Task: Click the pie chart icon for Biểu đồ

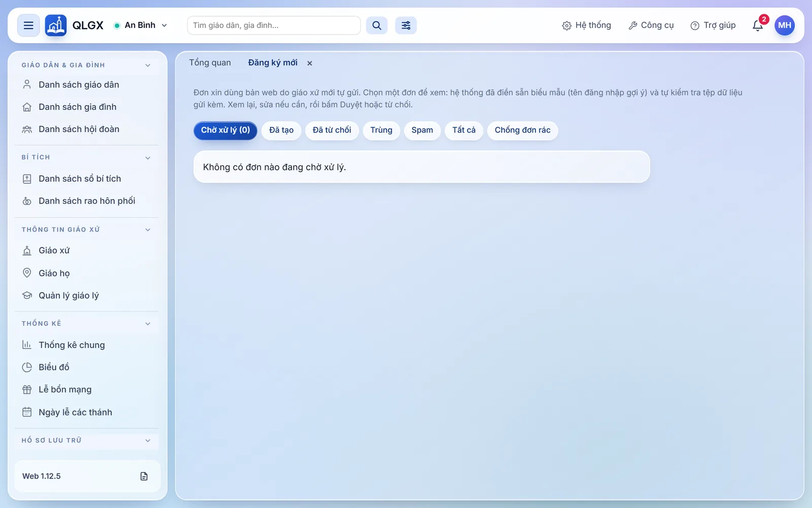Action: pyautogui.click(x=27, y=367)
